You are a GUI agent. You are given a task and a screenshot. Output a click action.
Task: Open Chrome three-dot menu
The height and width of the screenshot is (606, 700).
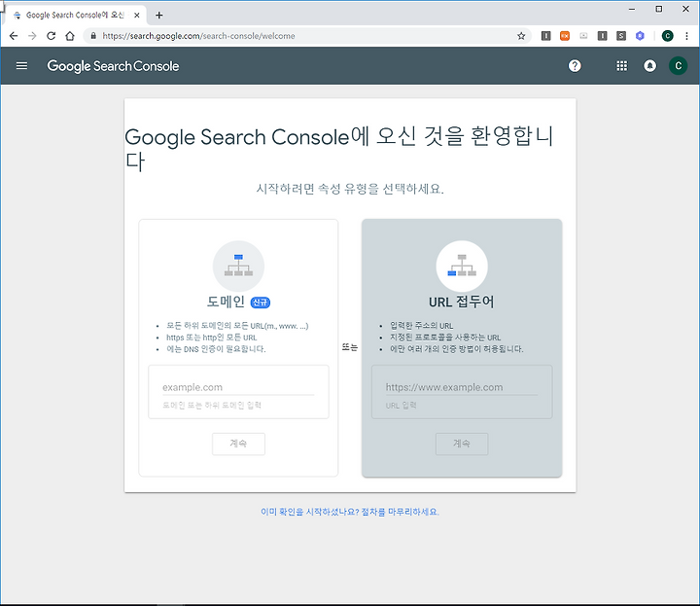click(x=686, y=36)
